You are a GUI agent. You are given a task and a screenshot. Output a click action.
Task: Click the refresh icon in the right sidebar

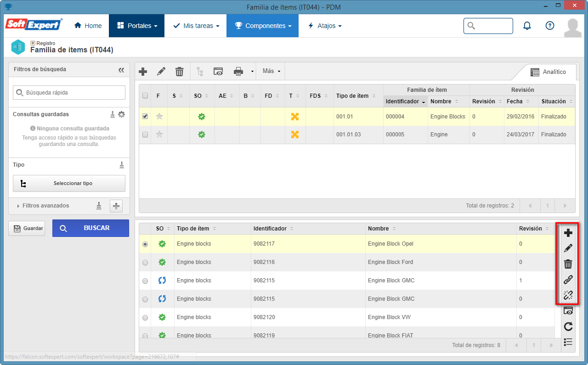tap(568, 326)
